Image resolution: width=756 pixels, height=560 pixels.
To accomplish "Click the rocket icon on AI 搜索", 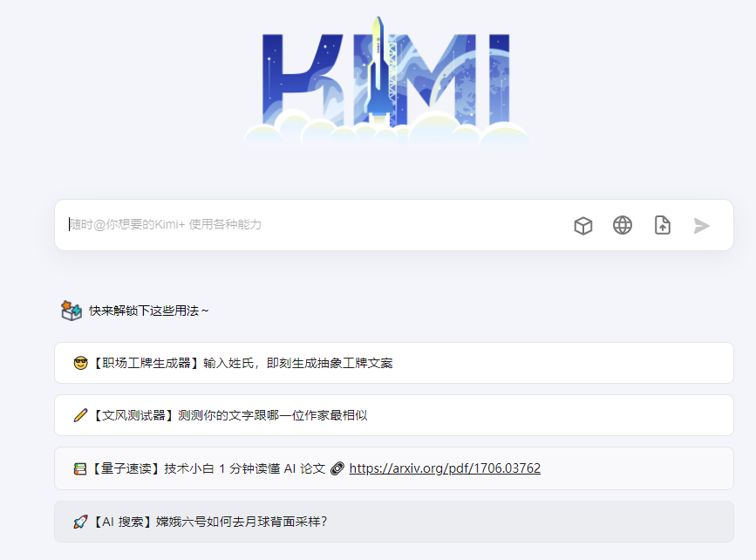I will pos(80,522).
